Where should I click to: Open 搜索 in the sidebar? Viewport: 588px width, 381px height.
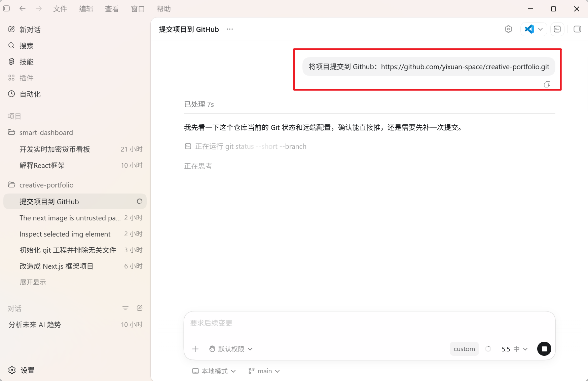click(75, 46)
